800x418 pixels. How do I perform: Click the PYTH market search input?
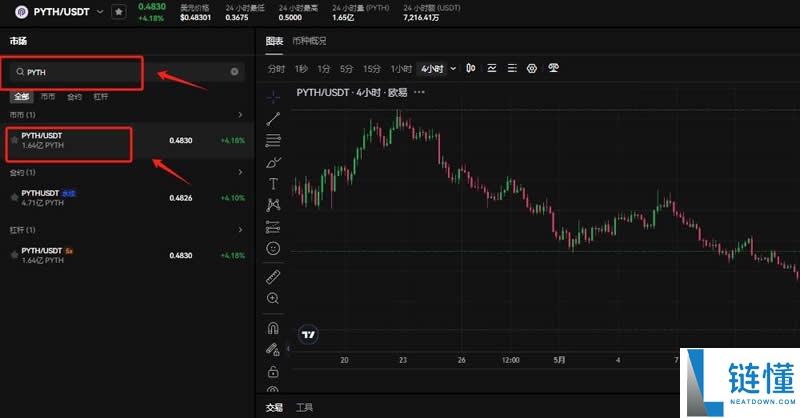(120, 72)
